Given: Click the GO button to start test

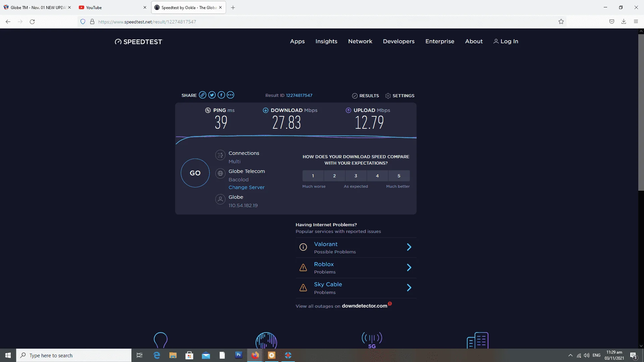Looking at the screenshot, I should click(195, 173).
